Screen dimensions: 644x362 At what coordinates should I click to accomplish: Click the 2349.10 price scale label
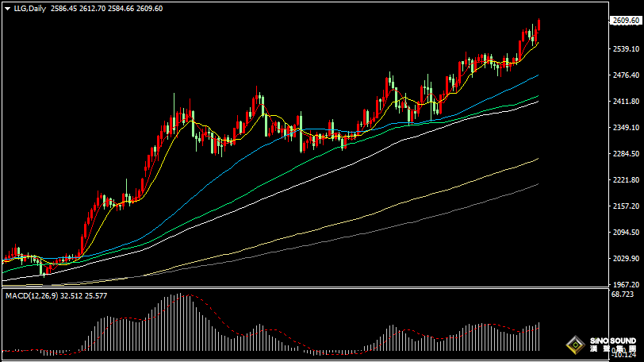coord(626,128)
